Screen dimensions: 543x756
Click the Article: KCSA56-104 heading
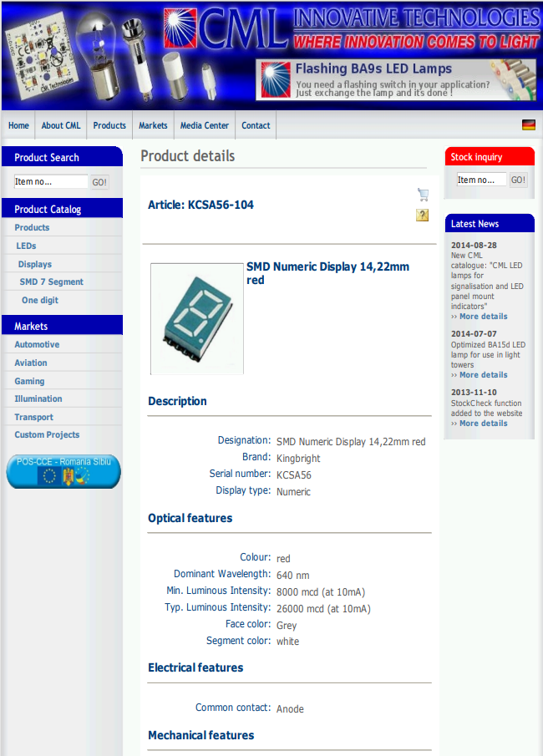[200, 205]
